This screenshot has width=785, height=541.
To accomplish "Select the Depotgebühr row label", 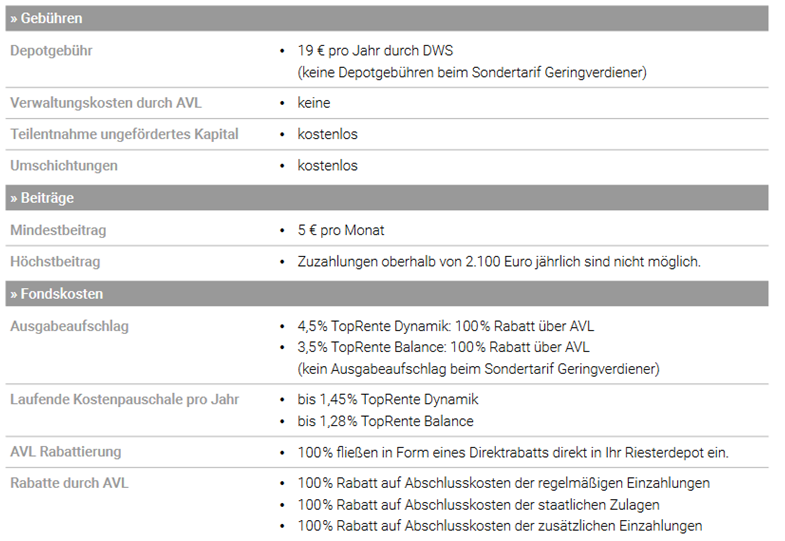I will pyautogui.click(x=51, y=49).
